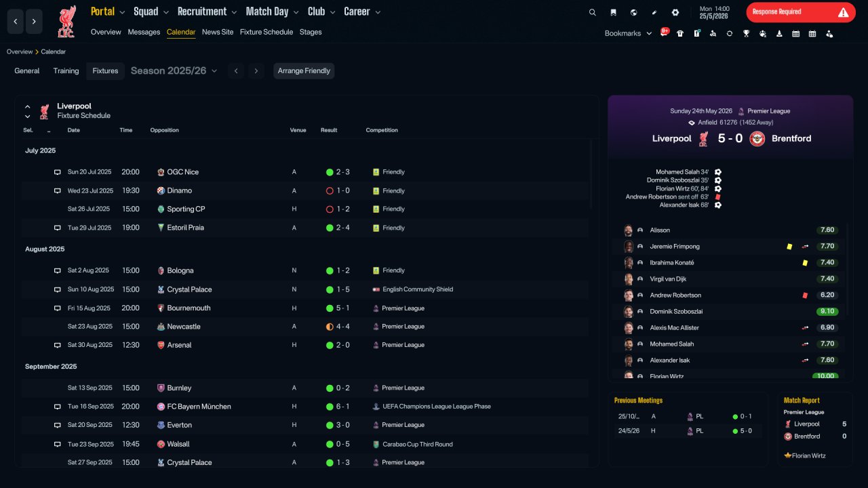Viewport: 868px width, 488px height.
Task: Select the General calendar view tab
Action: click(x=27, y=70)
